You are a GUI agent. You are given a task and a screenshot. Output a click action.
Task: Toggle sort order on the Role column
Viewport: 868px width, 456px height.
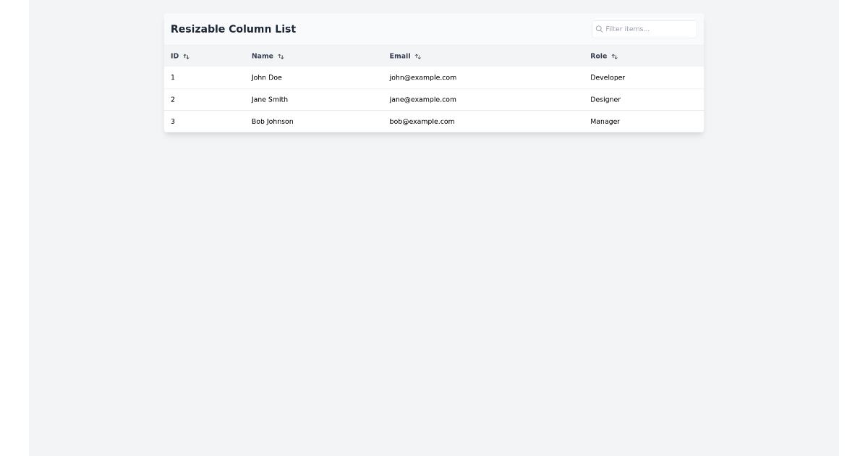click(x=614, y=56)
